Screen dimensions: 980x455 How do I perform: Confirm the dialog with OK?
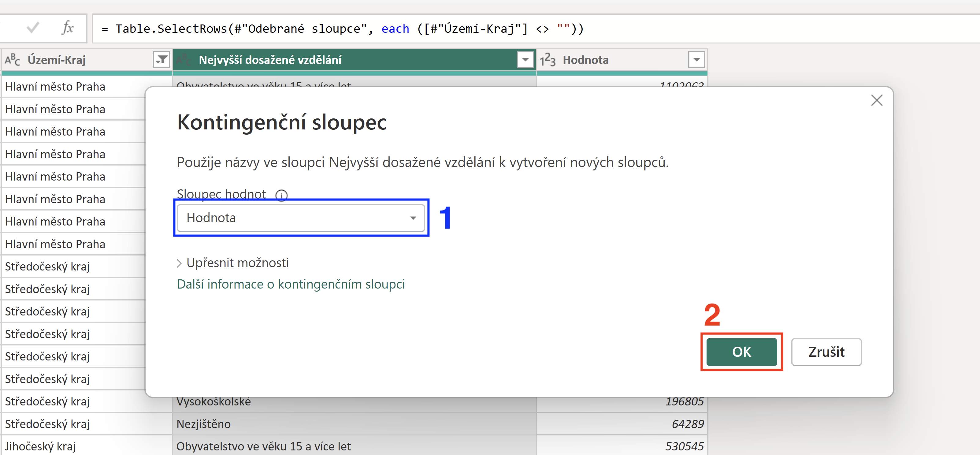point(741,352)
